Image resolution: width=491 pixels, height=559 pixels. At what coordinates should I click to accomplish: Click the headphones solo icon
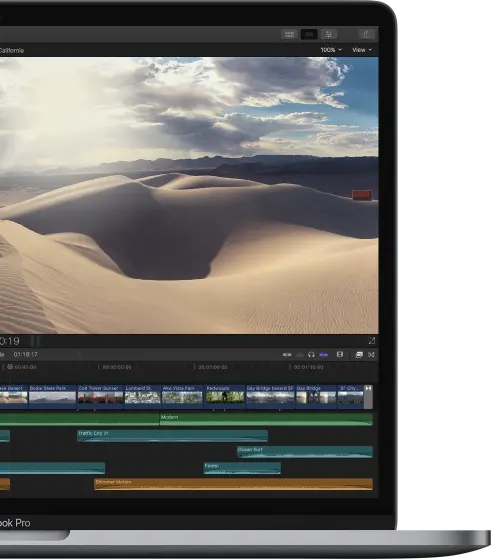coord(311,354)
